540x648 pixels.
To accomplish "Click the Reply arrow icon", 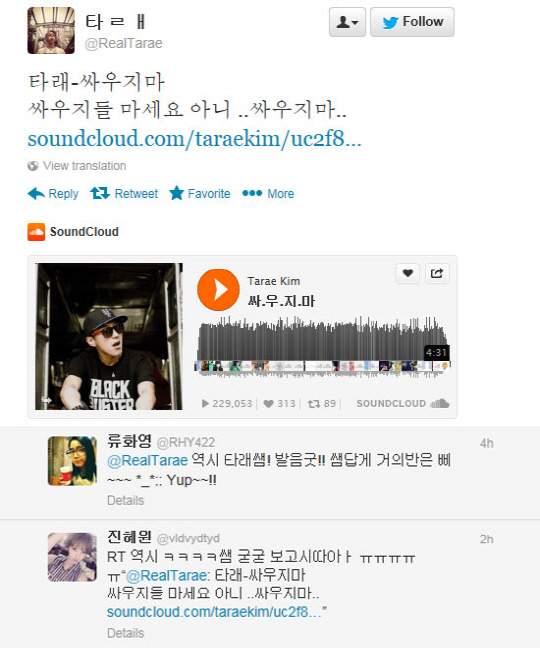I will click(36, 193).
